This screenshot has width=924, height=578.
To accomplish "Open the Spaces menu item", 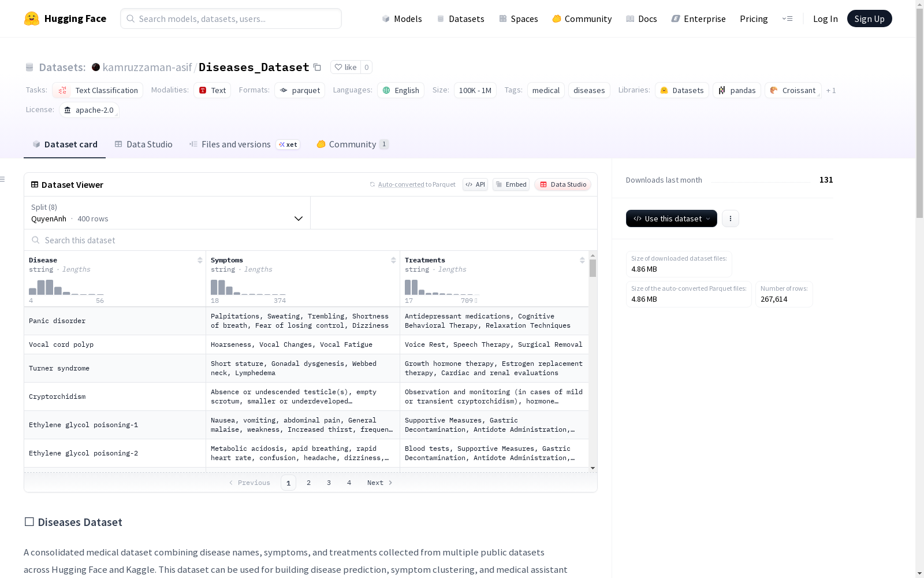I will pyautogui.click(x=519, y=18).
